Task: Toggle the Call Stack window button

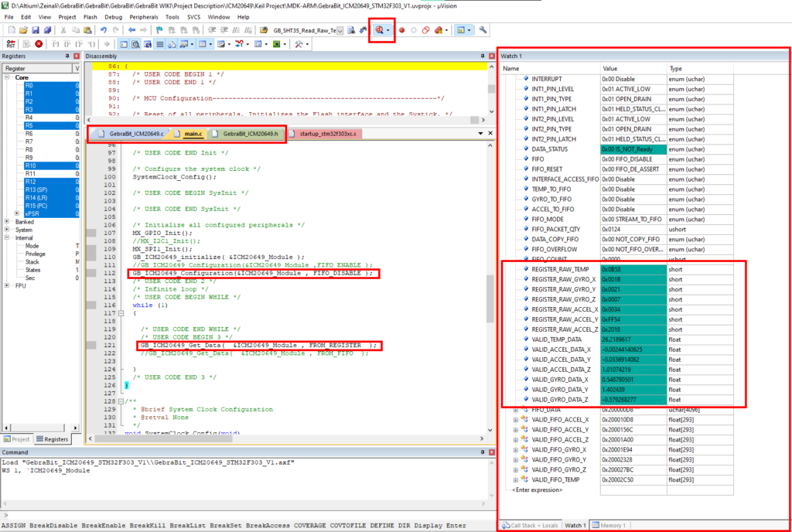Action: click(172, 44)
